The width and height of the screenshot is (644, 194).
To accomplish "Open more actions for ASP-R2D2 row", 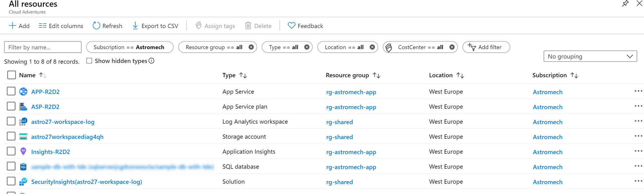I will coord(638,106).
